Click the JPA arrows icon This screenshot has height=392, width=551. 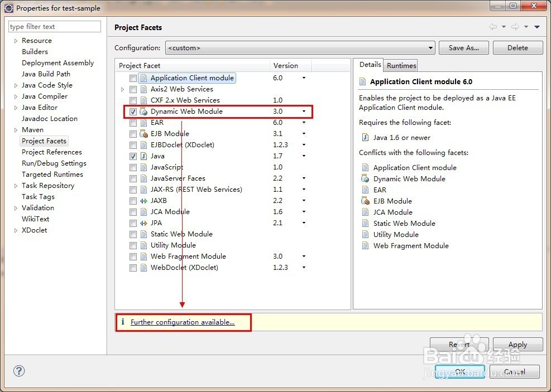click(x=143, y=223)
